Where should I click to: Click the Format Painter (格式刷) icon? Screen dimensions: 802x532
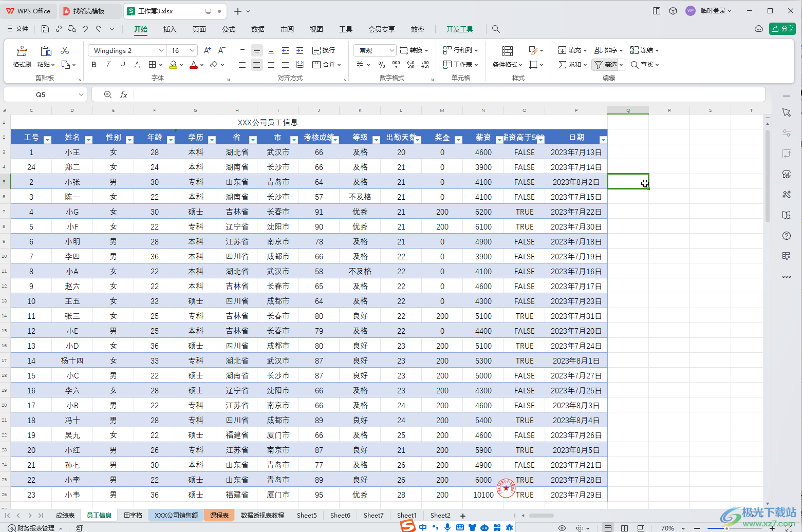pos(22,51)
